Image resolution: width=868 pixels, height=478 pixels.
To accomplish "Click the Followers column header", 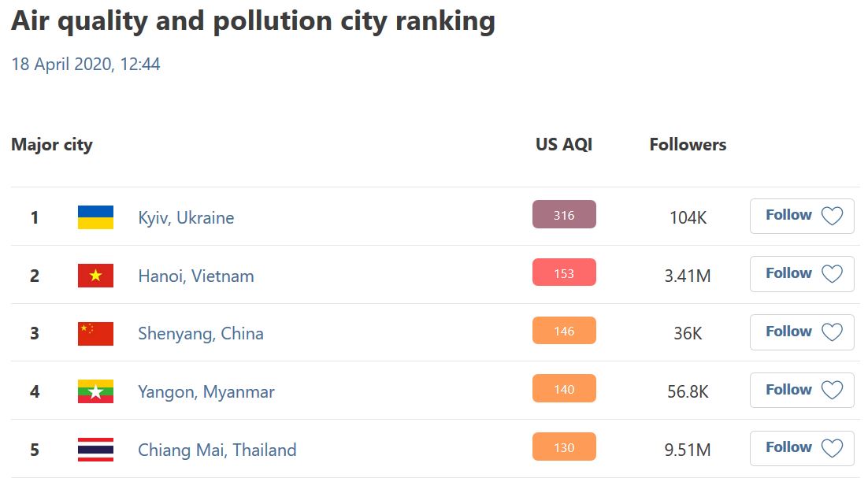I will pyautogui.click(x=688, y=145).
